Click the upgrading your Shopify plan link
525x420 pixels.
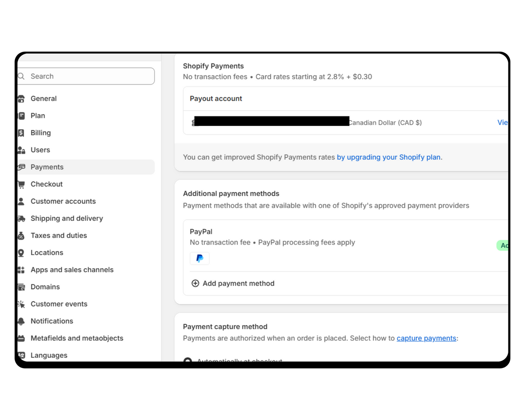coord(388,157)
